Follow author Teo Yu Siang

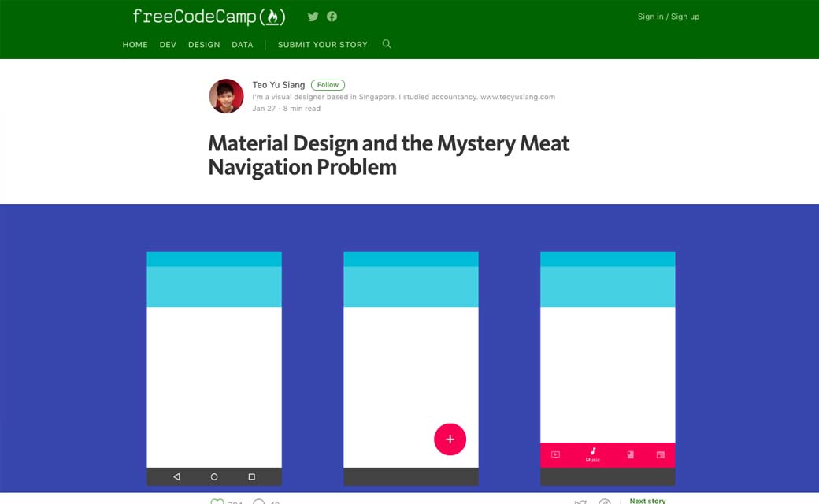pyautogui.click(x=328, y=85)
